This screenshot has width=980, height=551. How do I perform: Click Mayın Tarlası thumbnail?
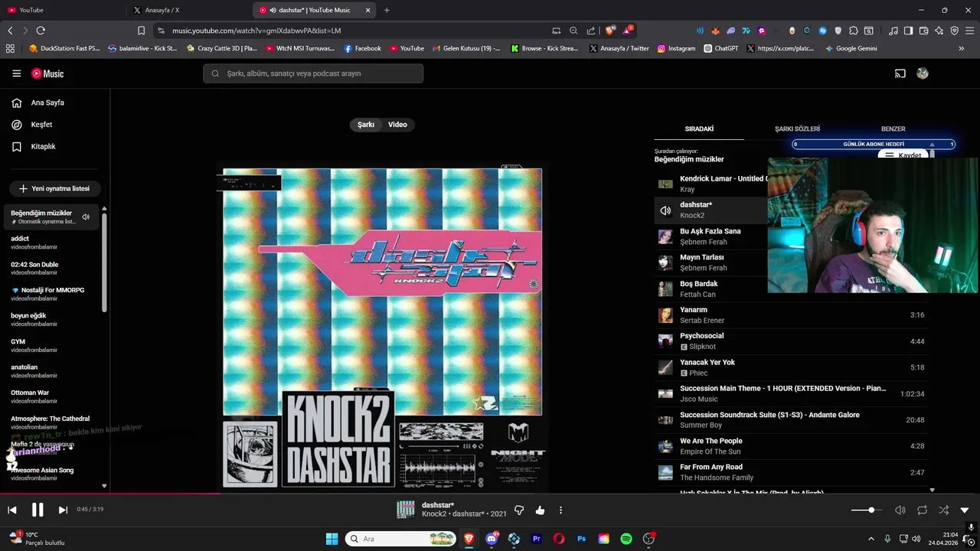point(665,262)
